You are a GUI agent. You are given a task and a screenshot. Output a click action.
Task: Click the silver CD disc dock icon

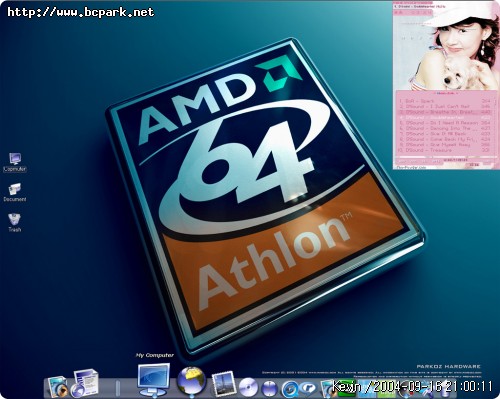[248, 387]
